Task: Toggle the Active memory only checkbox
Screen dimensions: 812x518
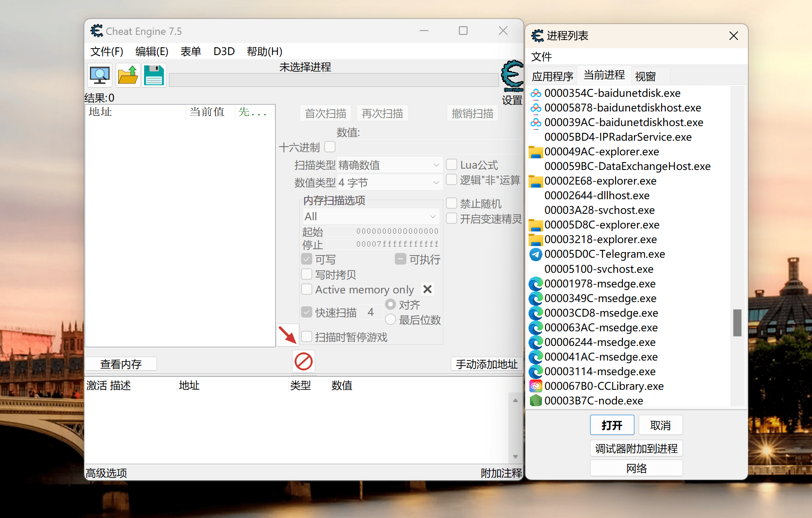Action: coord(307,290)
